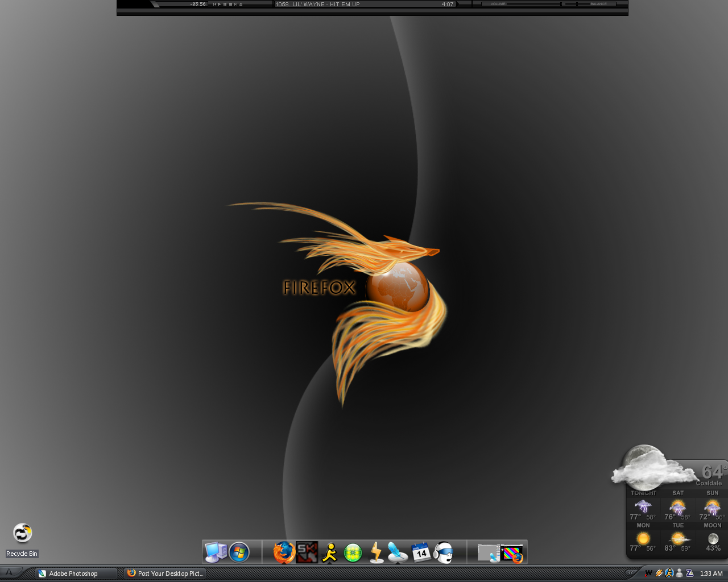Click the ZoneAlarm tray icon
The height and width of the screenshot is (582, 728).
689,573
